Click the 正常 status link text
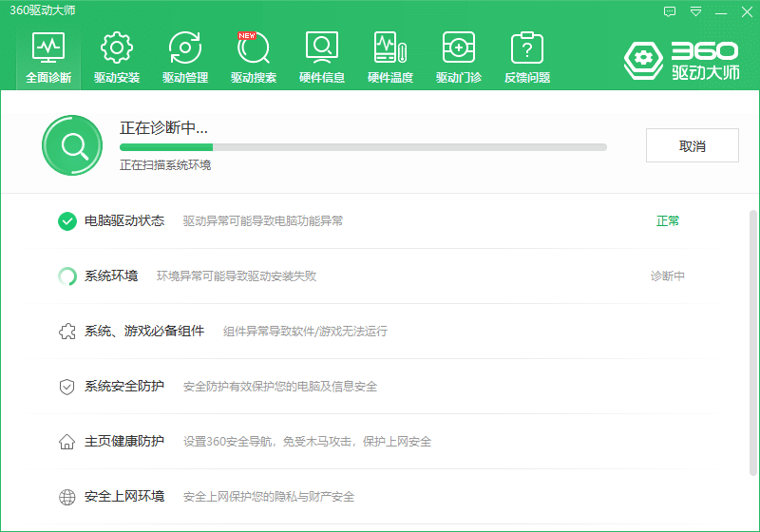The image size is (760, 532). click(668, 221)
